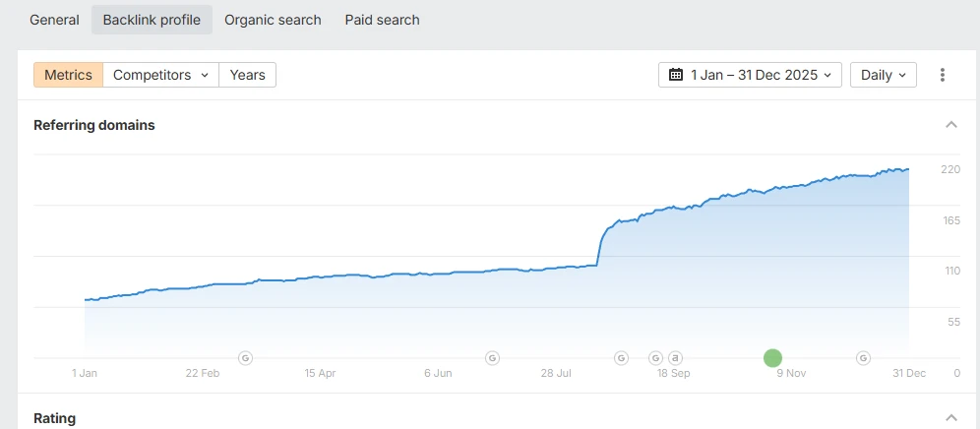Image resolution: width=980 pixels, height=429 pixels.
Task: Open the Competitors dropdown
Action: tap(160, 75)
